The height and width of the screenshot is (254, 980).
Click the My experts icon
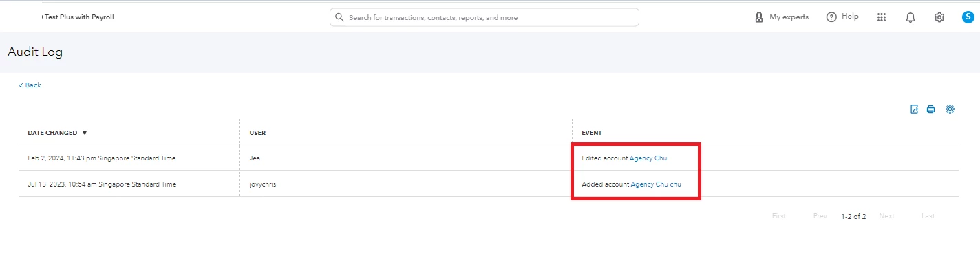click(x=759, y=17)
